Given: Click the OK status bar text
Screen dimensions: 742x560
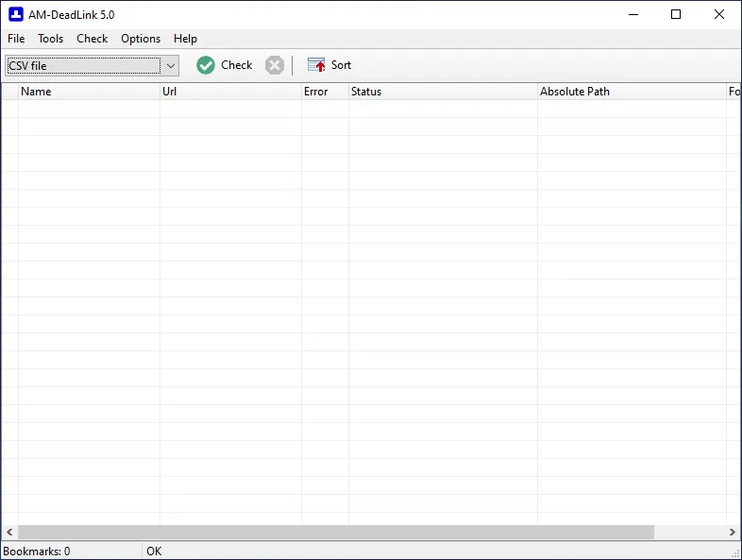Looking at the screenshot, I should tap(154, 551).
